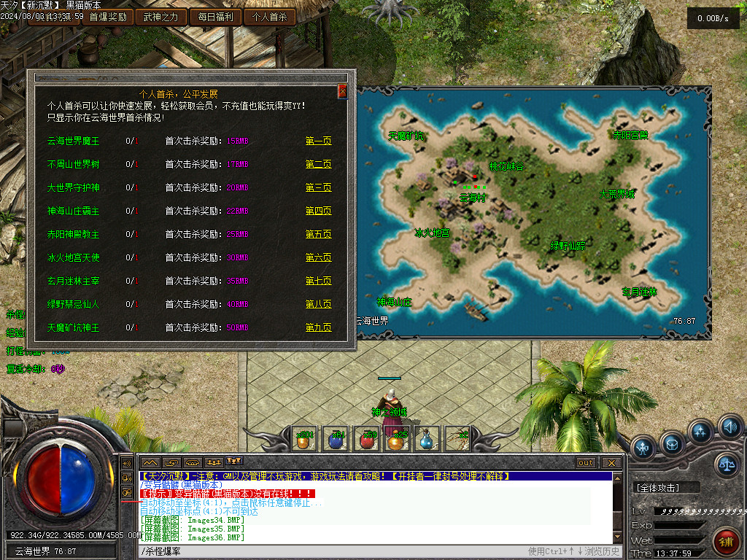Open the sparkle skills round button
The image size is (747, 560).
click(700, 432)
